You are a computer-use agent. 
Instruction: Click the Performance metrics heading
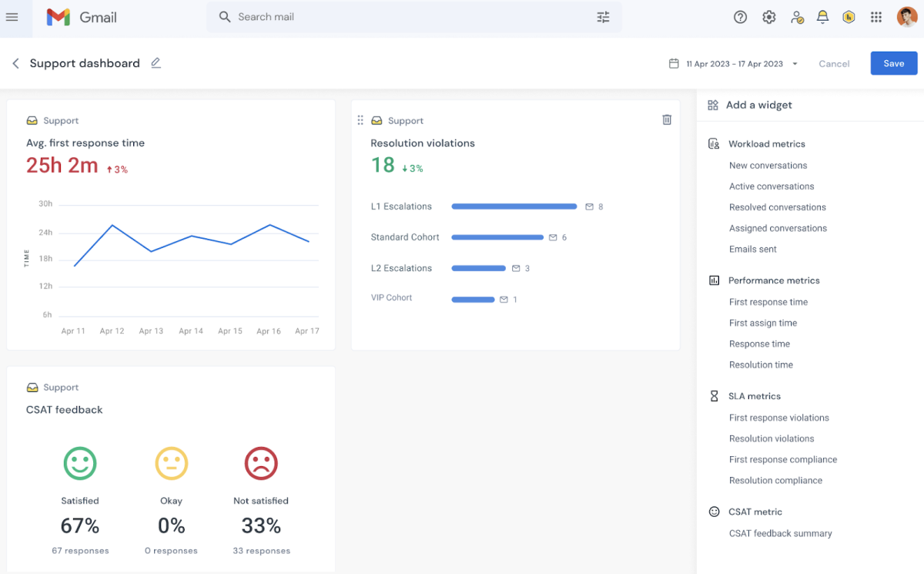tap(774, 280)
